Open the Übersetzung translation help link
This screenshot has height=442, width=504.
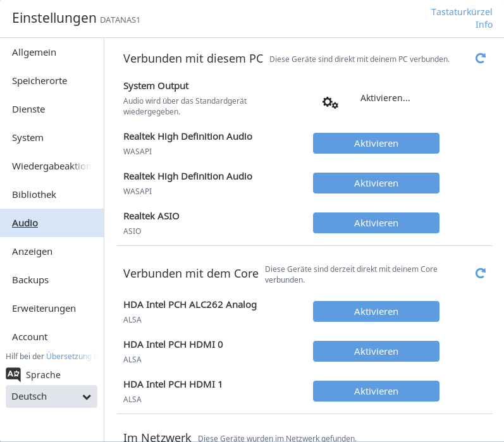69,356
